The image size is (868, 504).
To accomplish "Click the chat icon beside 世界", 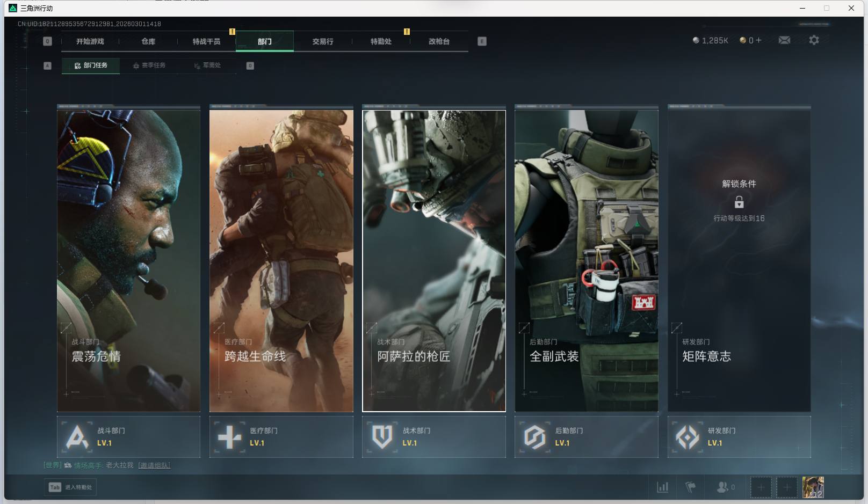I will [x=68, y=465].
